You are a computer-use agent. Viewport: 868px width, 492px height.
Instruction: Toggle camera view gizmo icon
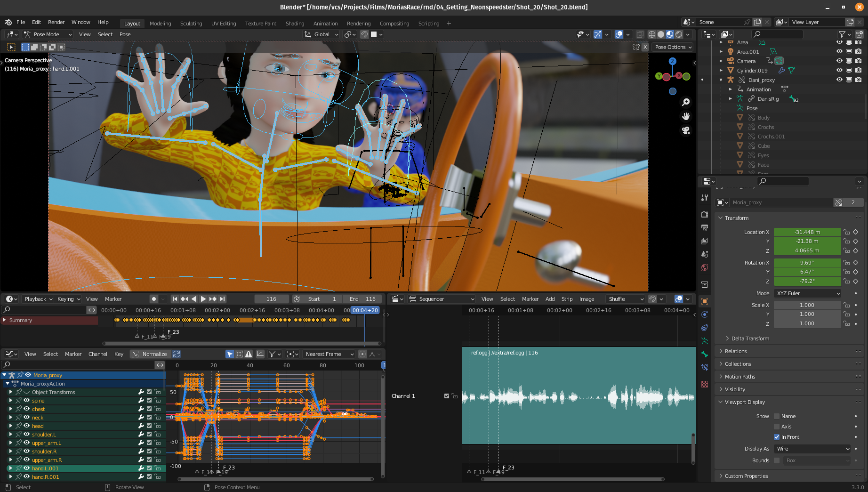point(686,130)
